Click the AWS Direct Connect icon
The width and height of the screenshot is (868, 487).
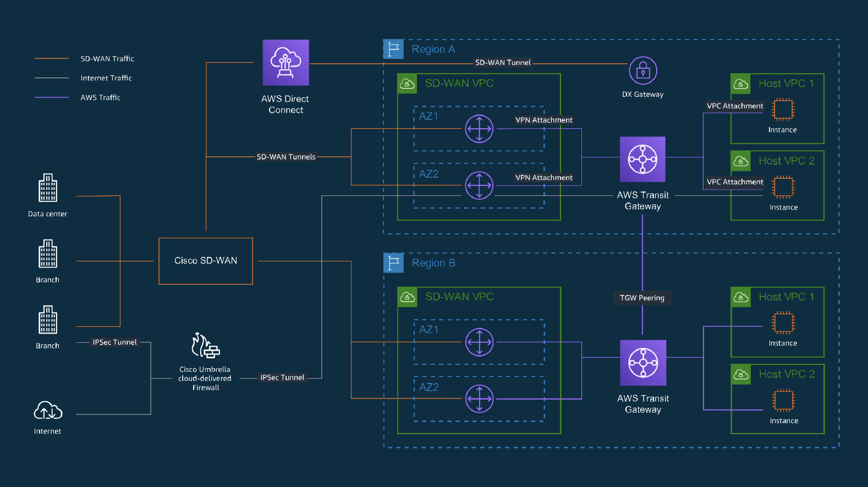click(x=285, y=63)
